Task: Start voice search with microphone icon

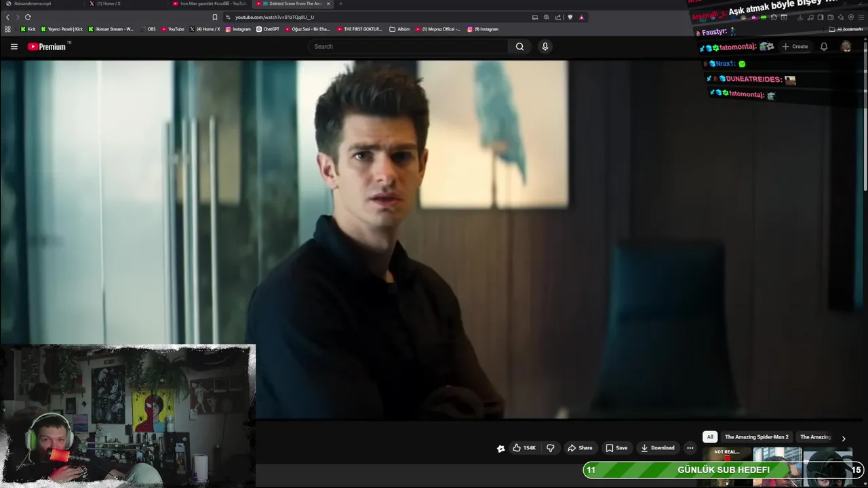Action: coord(545,47)
